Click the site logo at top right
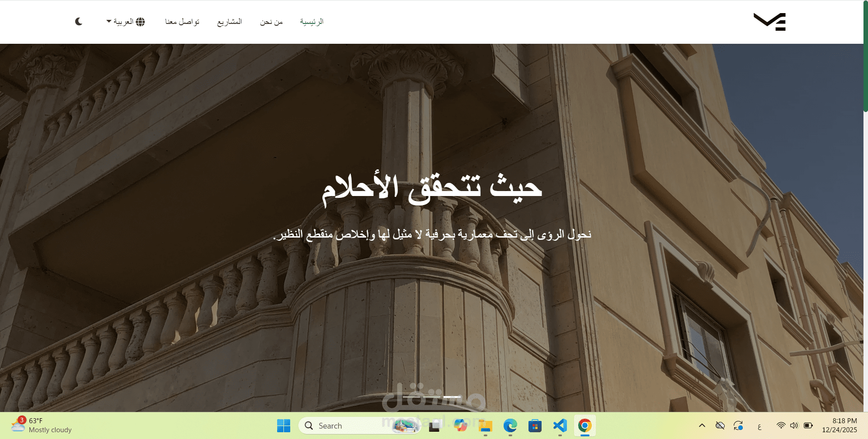The width and height of the screenshot is (868, 439). pos(769,21)
